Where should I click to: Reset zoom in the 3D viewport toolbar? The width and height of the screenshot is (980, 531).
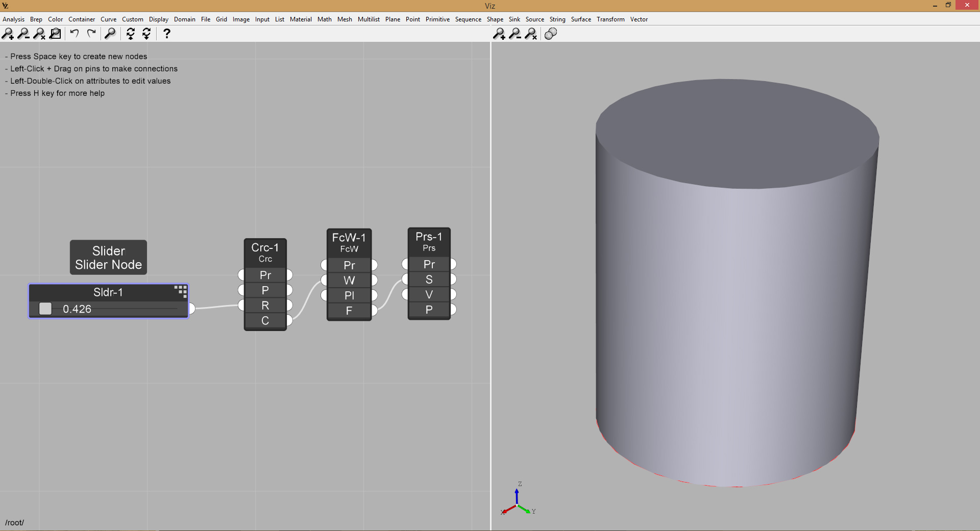[531, 34]
